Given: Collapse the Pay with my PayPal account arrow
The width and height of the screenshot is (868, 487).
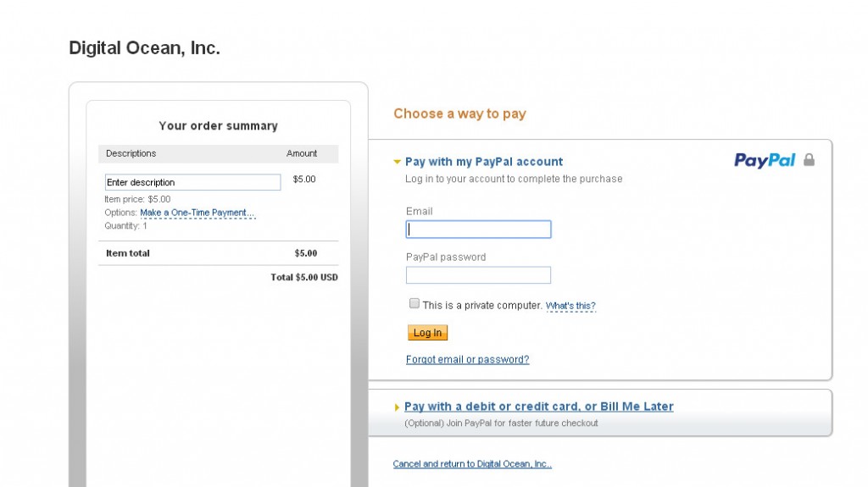Looking at the screenshot, I should (x=397, y=162).
